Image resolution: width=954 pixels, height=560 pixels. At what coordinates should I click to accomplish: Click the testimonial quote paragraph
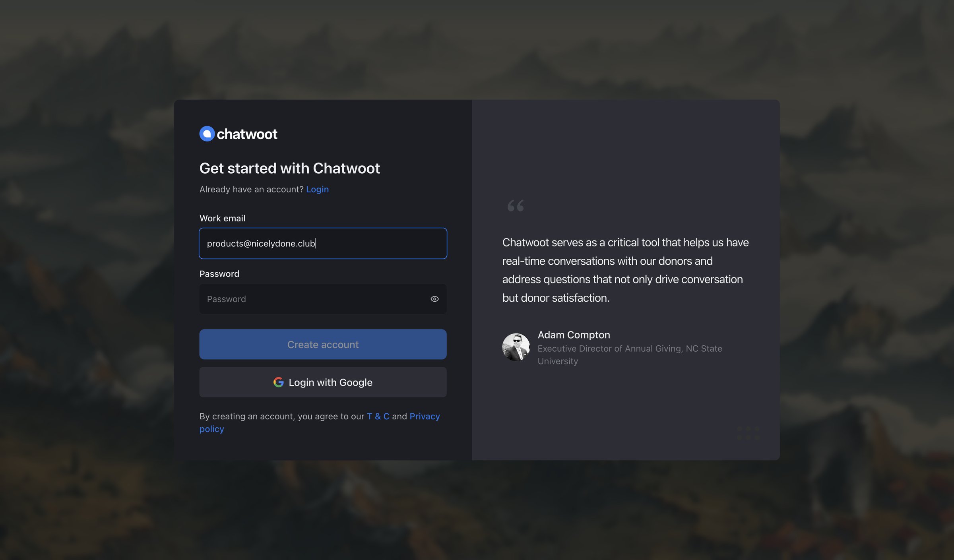click(626, 270)
